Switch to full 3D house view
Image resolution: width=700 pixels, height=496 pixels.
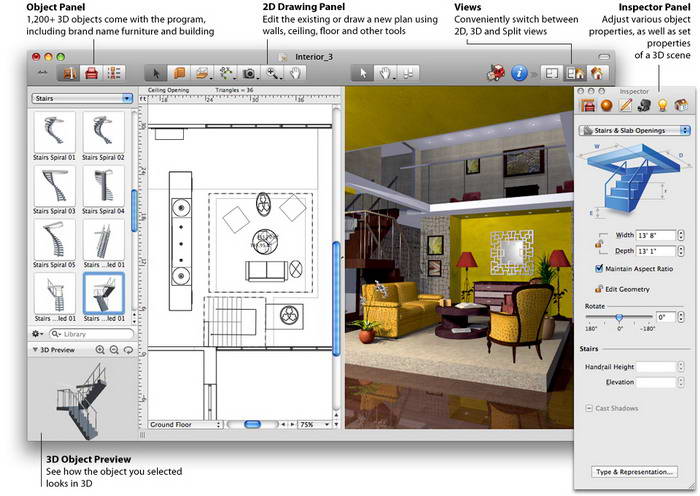(x=597, y=73)
